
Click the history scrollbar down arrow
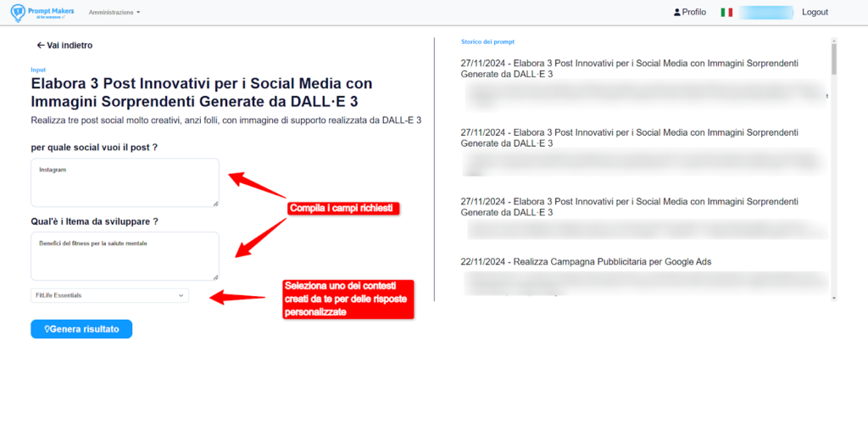[834, 298]
